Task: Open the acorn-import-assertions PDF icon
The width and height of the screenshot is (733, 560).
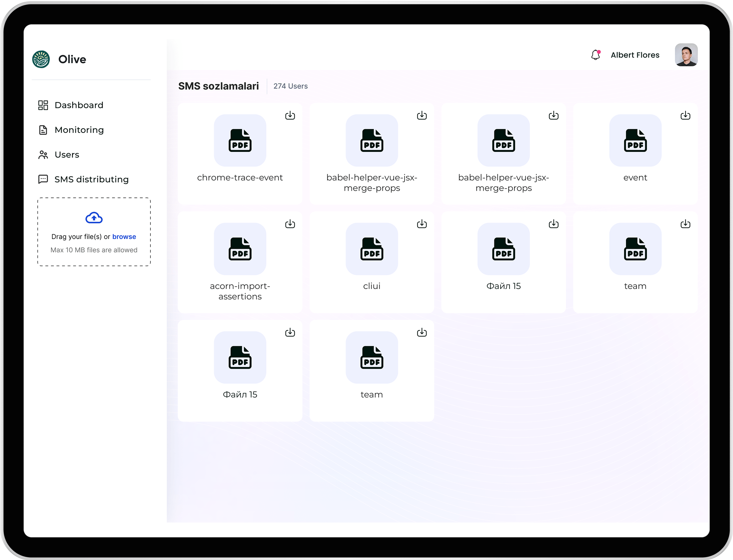Action: (240, 249)
